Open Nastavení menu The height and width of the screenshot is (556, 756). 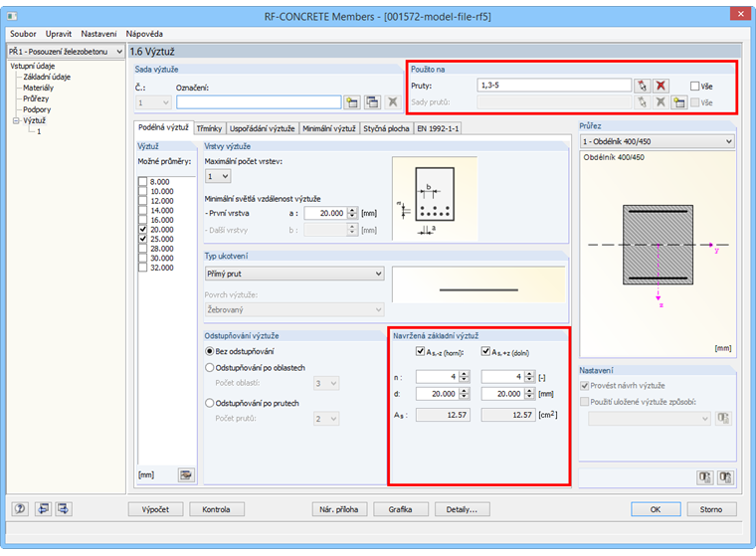pyautogui.click(x=98, y=34)
